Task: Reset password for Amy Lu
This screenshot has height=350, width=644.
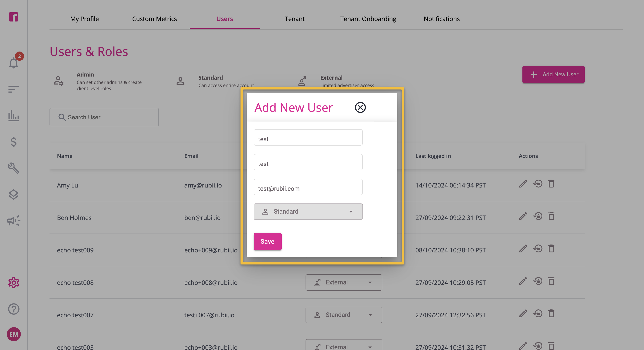Action: coord(538,184)
